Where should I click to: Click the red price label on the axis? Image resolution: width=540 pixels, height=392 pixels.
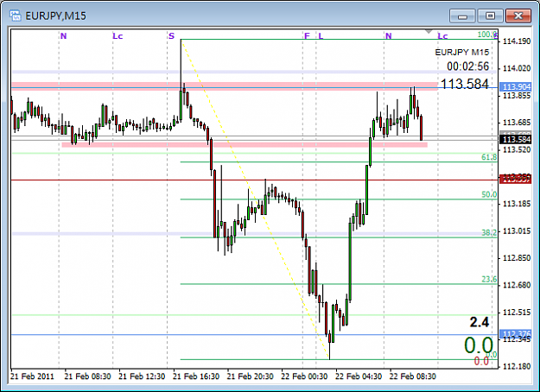tap(517, 179)
